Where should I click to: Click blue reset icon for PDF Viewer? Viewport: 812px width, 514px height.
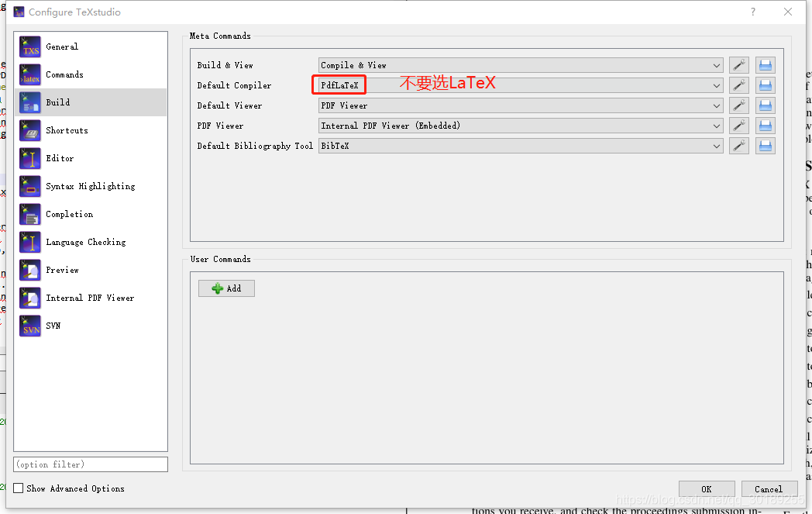pyautogui.click(x=766, y=126)
